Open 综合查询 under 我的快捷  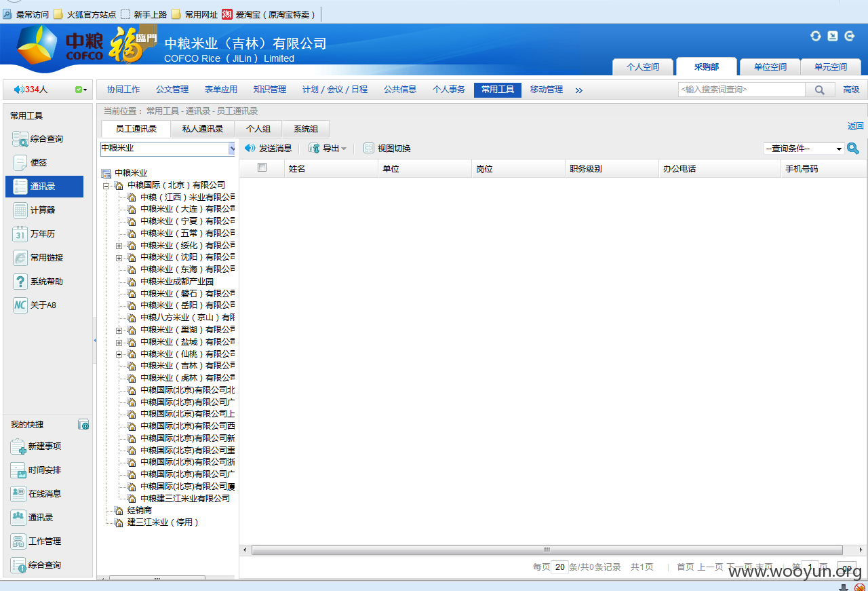click(x=36, y=565)
